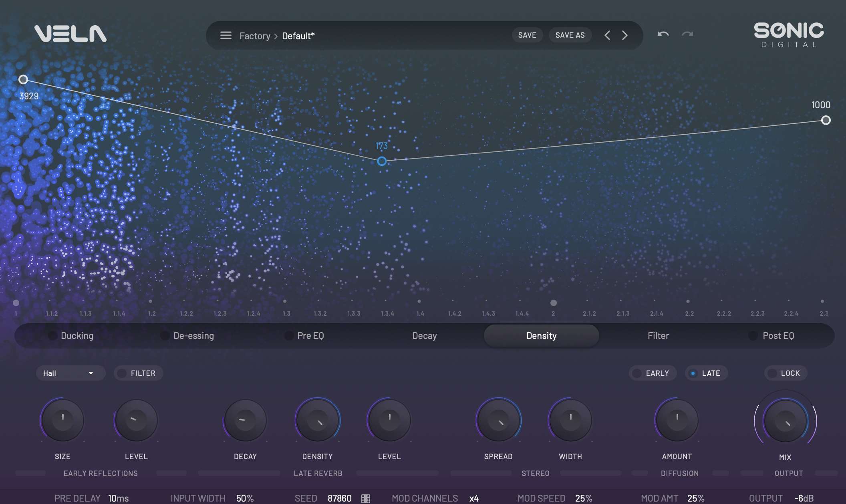Screen dimensions: 846x504
Task: Toggle the De-essing enable dot
Action: pyautogui.click(x=165, y=336)
